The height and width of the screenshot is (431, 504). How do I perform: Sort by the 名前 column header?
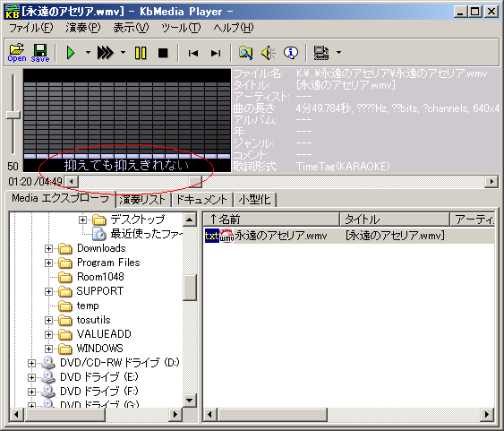271,220
